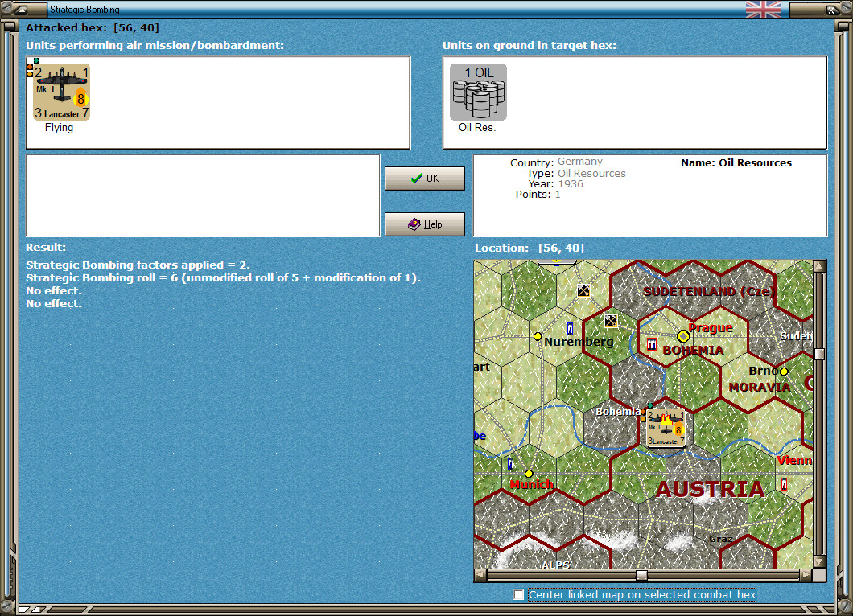Viewport: 853px width, 616px height.
Task: Enable 'Center linked map on selected combat hex'
Action: [518, 595]
